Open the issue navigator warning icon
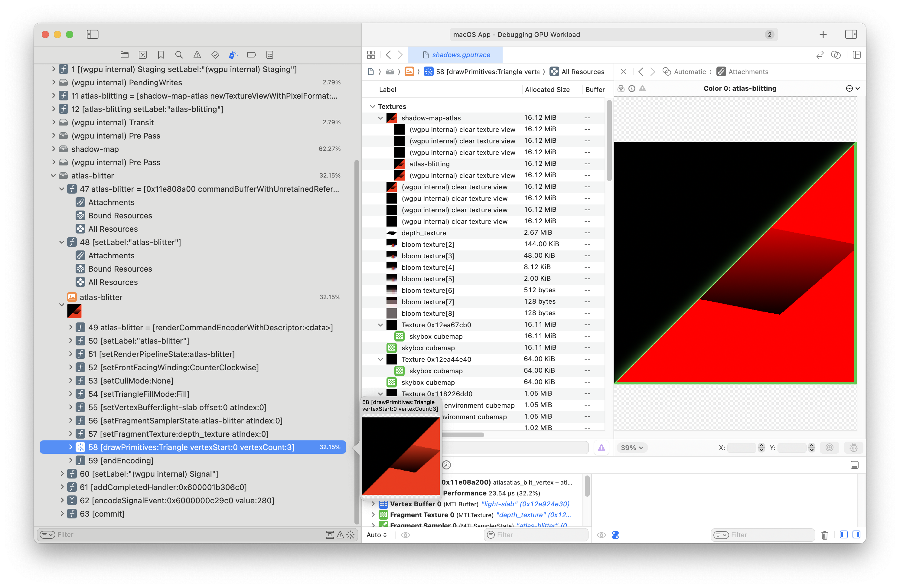 197,55
